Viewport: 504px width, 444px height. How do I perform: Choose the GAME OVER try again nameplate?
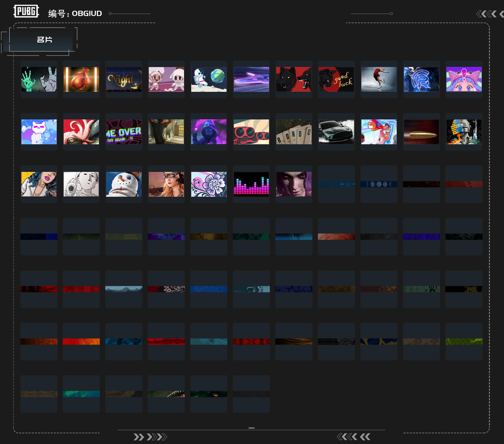coord(124,132)
